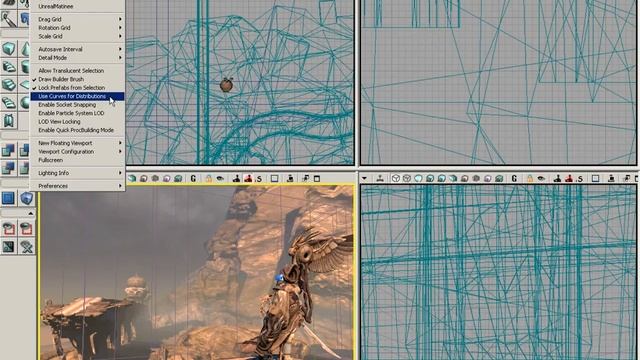Expand the Autosave Interval submenu
The image size is (640, 360).
77,49
